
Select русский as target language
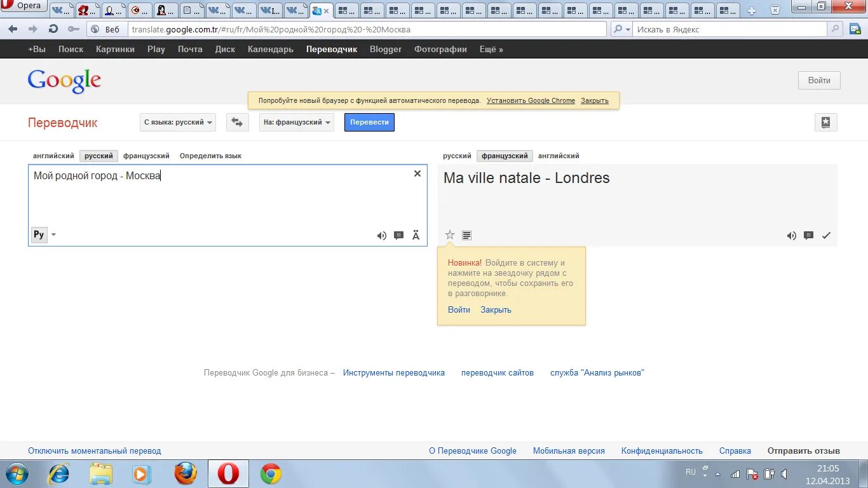(x=457, y=156)
